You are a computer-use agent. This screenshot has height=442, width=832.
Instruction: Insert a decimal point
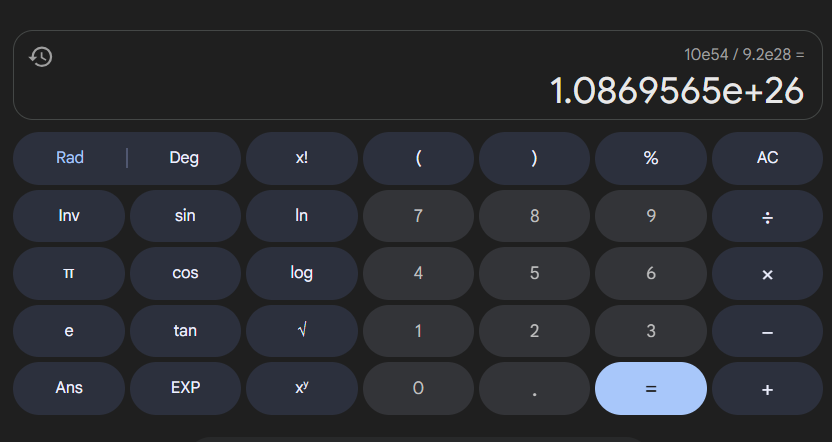tap(534, 388)
